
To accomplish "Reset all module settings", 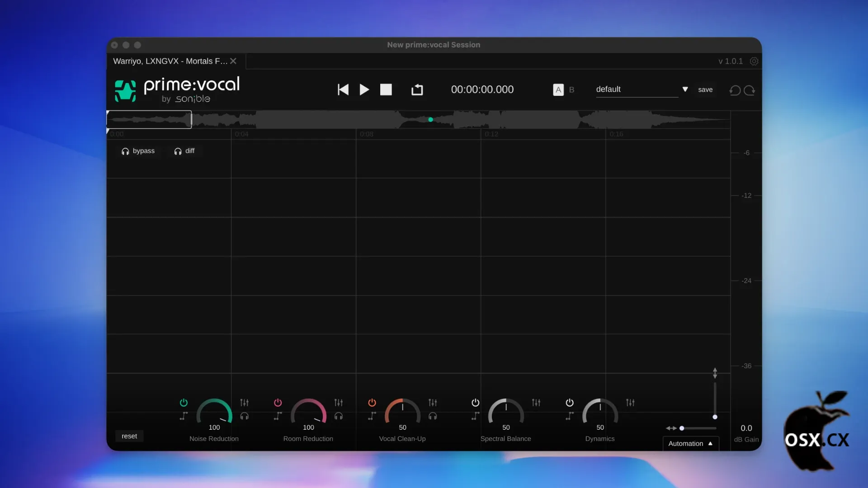I will (x=129, y=436).
